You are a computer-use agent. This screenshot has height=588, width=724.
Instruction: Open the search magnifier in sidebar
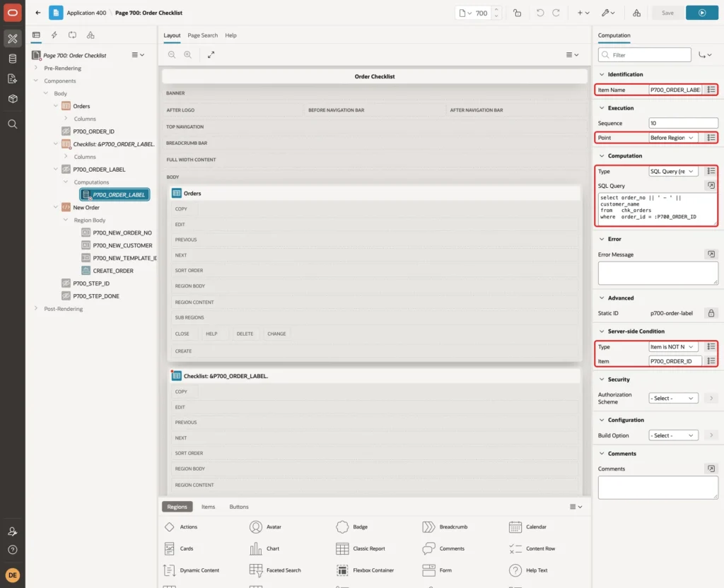pos(13,124)
